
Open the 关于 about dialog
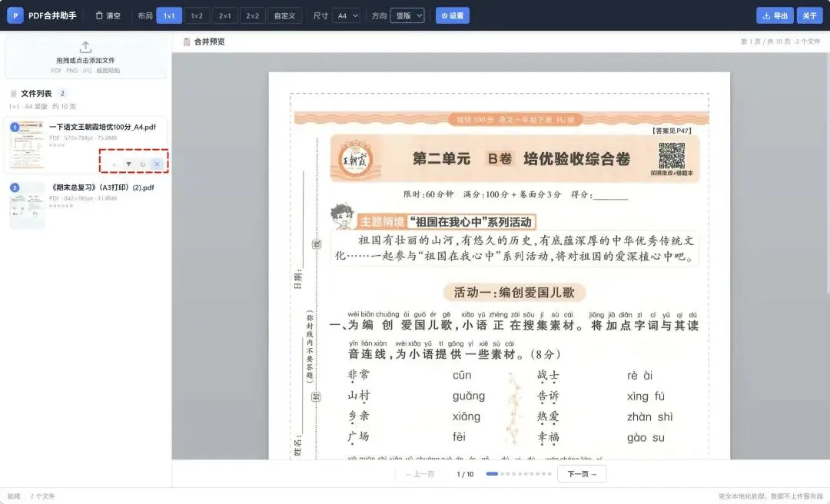point(809,15)
